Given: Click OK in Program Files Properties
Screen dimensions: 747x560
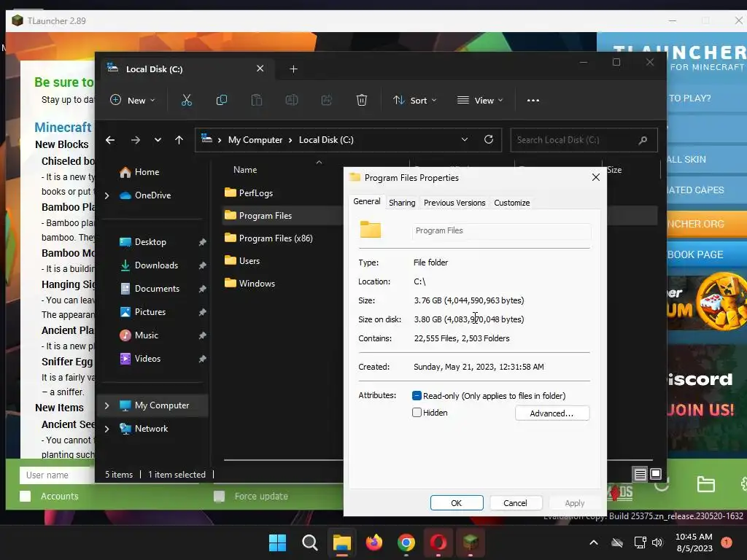Looking at the screenshot, I should click(x=457, y=503).
